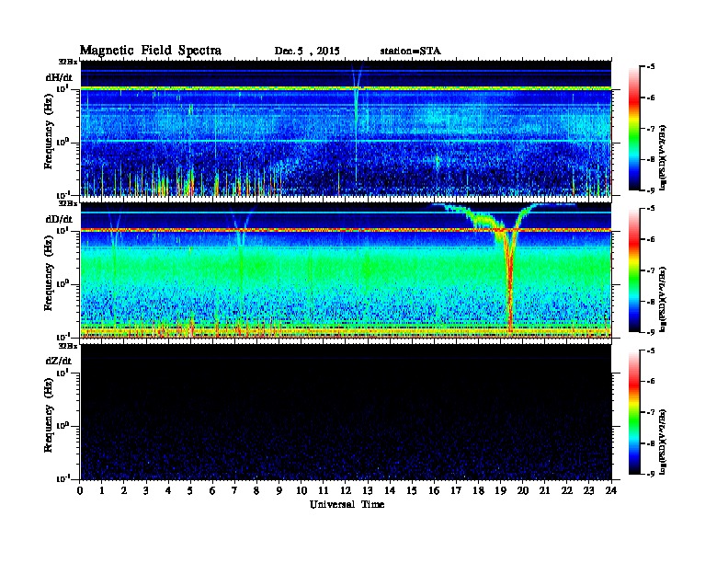Click the "Universal Time" axis title
728x563 pixels.
pyautogui.click(x=347, y=504)
